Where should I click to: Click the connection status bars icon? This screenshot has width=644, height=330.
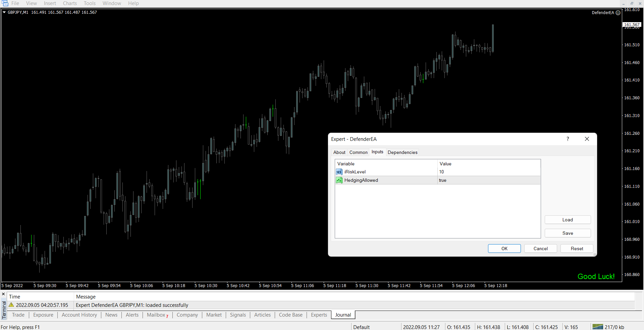[x=597, y=327]
